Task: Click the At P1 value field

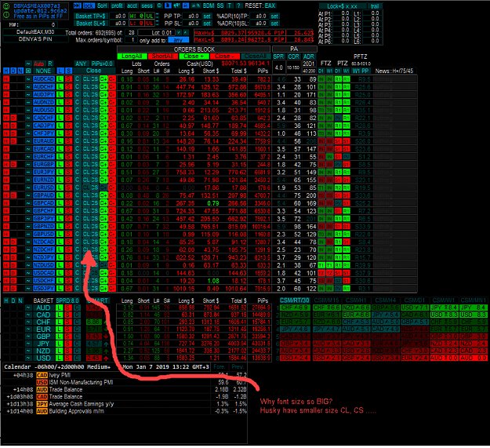Action: [x=342, y=13]
